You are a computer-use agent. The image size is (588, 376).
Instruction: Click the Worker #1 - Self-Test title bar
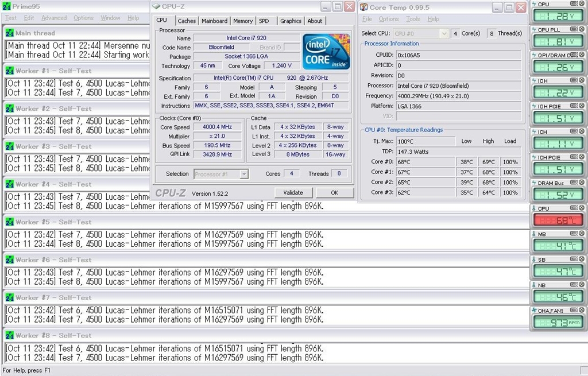coord(77,71)
